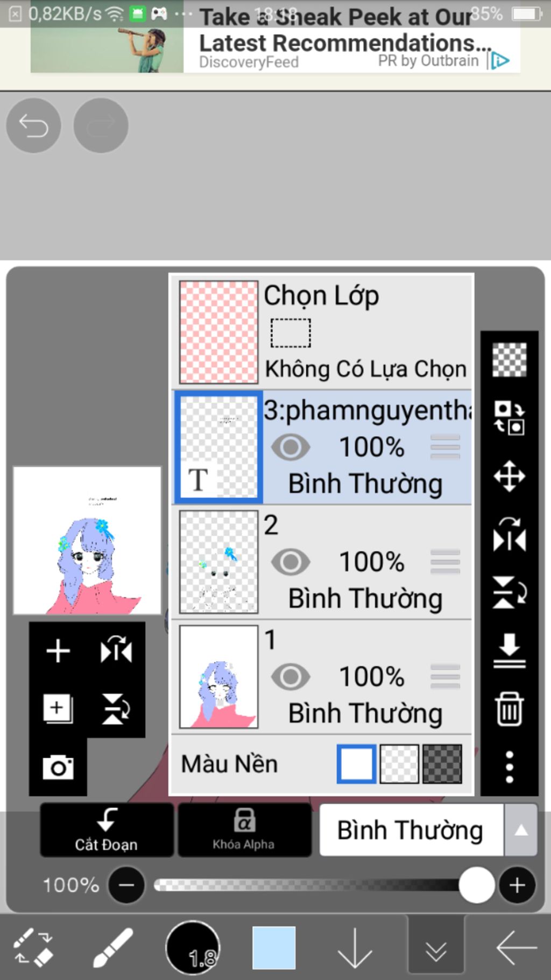Add a new layer with plus icon

point(58,651)
